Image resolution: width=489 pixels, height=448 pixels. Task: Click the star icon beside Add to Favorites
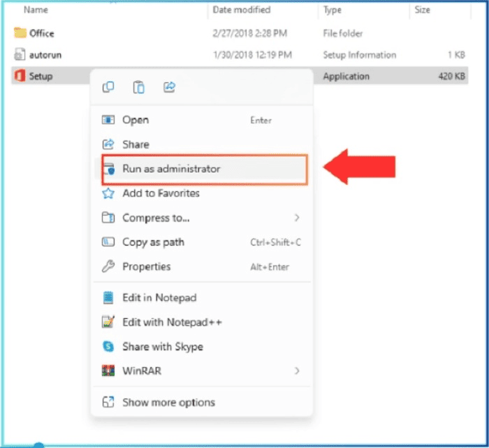pos(108,193)
